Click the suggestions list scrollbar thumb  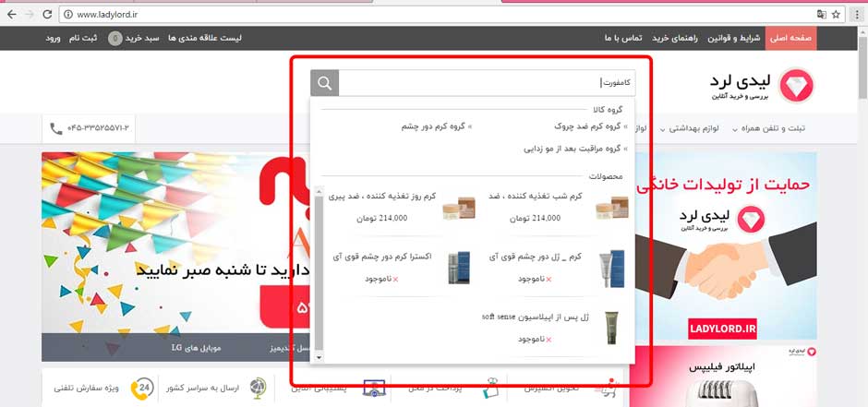click(319, 273)
